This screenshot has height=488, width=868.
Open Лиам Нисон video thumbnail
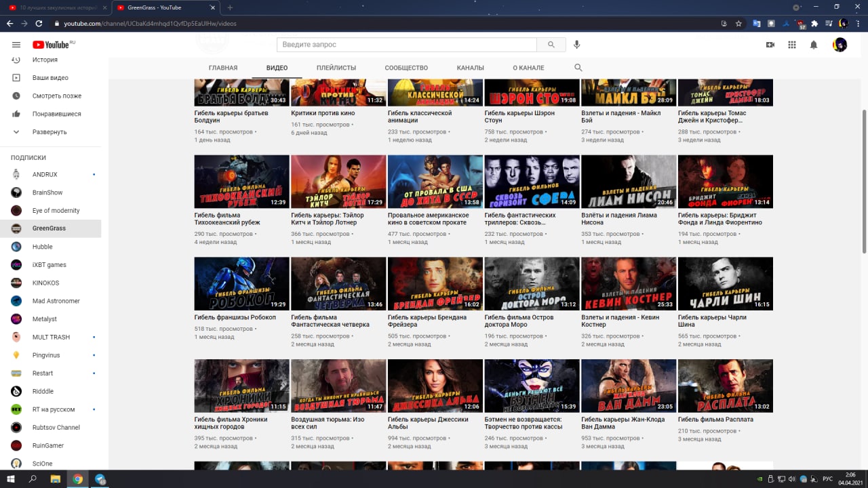[x=629, y=182]
